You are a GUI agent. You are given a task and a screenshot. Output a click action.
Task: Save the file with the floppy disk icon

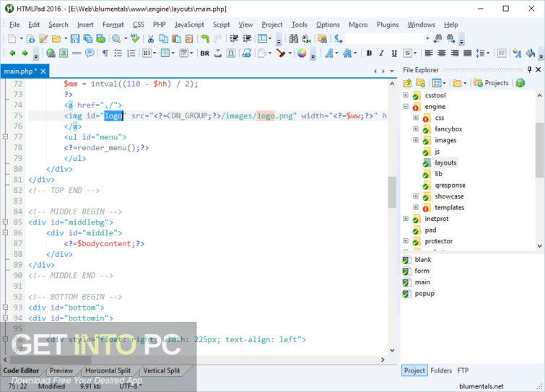click(75, 38)
